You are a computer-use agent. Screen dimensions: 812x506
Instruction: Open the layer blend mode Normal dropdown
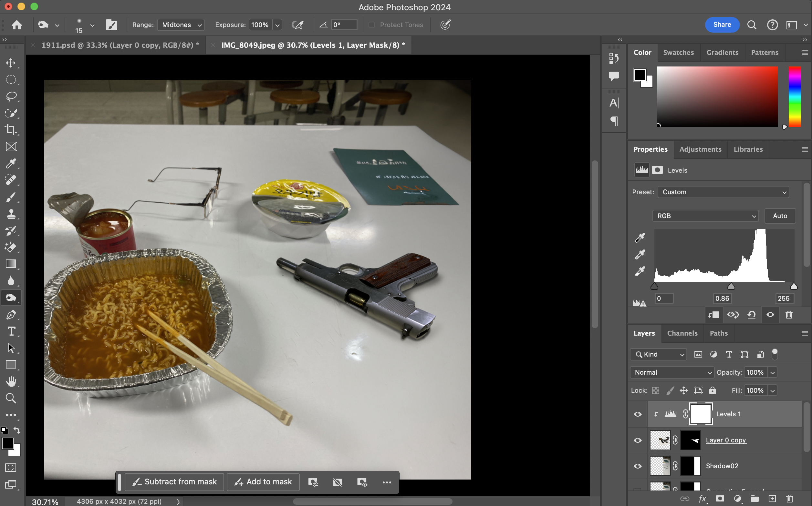point(672,372)
